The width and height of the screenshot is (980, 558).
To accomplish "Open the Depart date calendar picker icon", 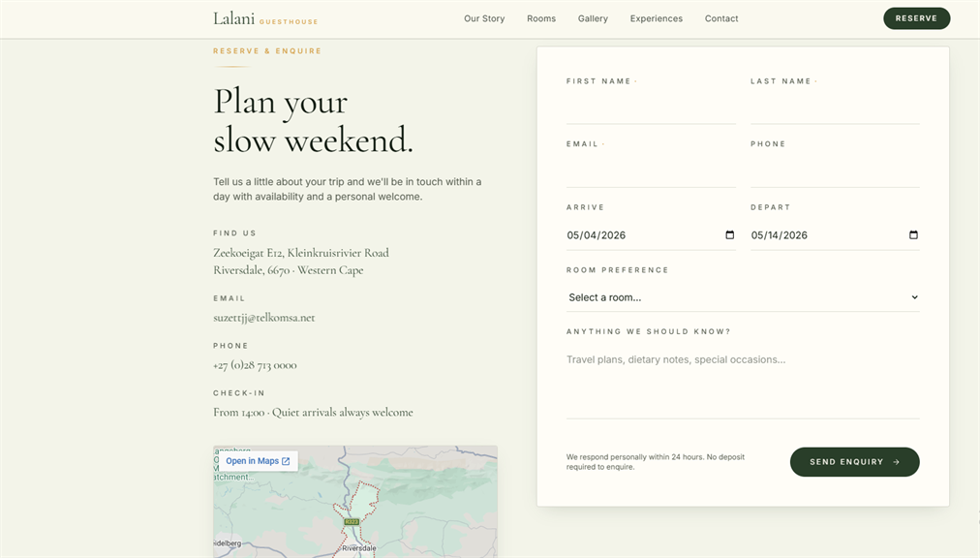I will point(913,235).
